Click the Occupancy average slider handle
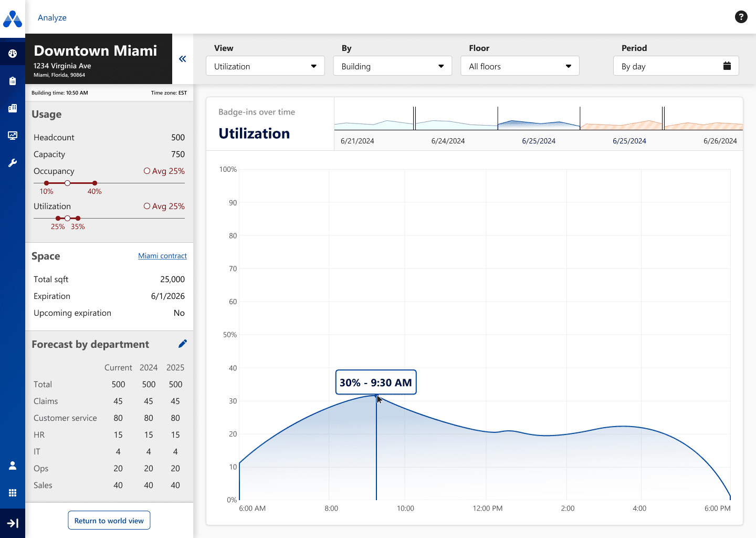Screen dimensions: 756x538 [67, 183]
